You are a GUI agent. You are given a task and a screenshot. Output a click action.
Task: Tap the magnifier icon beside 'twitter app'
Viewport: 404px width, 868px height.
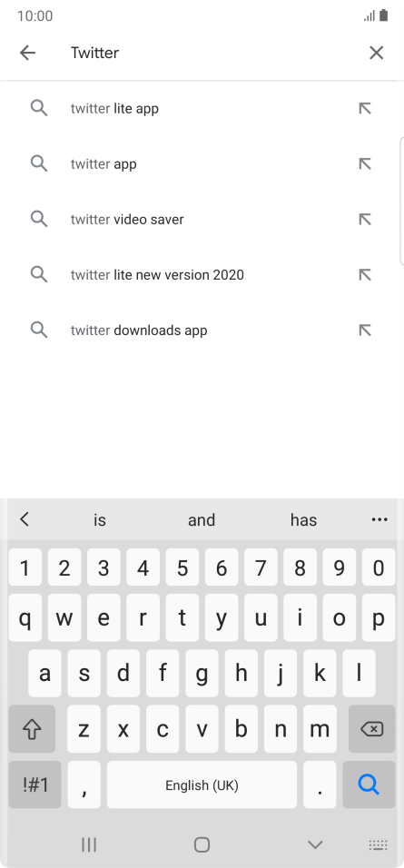(x=39, y=163)
